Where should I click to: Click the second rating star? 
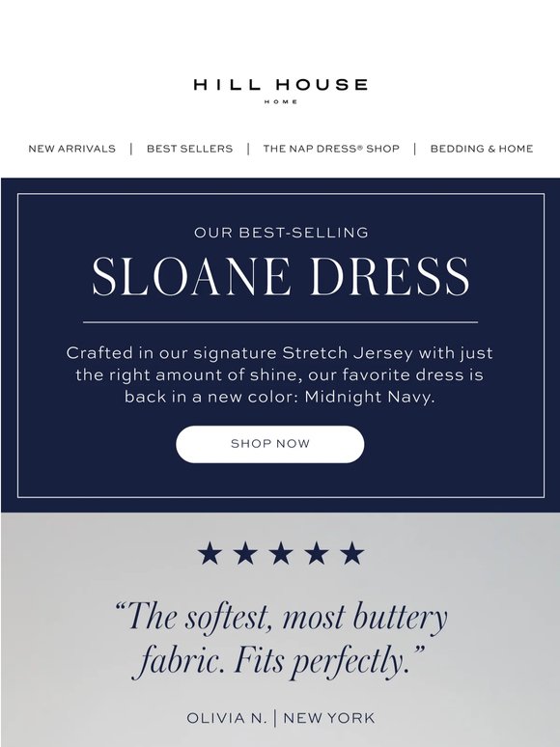[x=245, y=553]
